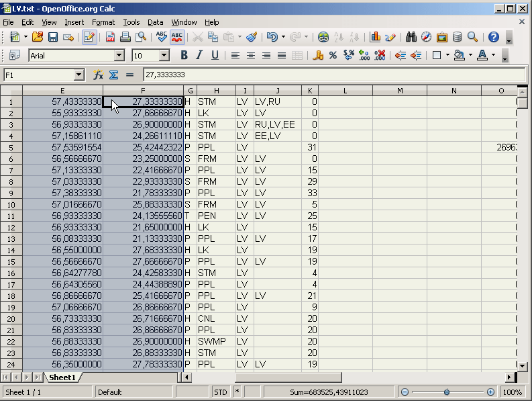Viewport: 532px width, 401px height.
Task: Copy the selection with the Copy icon
Action: click(x=213, y=37)
